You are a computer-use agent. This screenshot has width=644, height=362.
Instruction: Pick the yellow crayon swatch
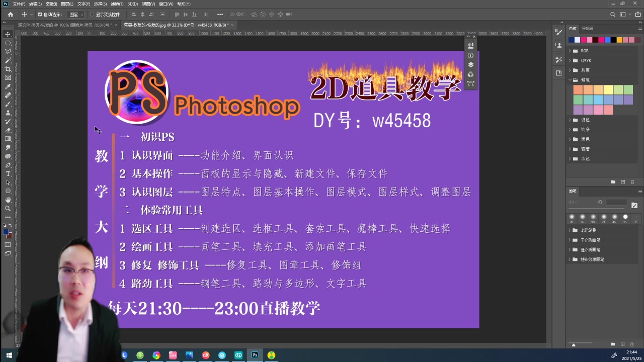608,90
